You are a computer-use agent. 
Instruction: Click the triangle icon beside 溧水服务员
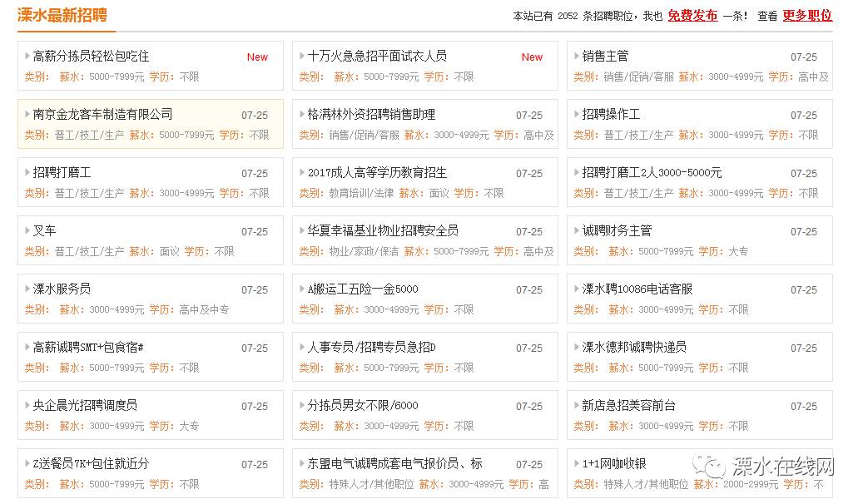click(x=28, y=289)
